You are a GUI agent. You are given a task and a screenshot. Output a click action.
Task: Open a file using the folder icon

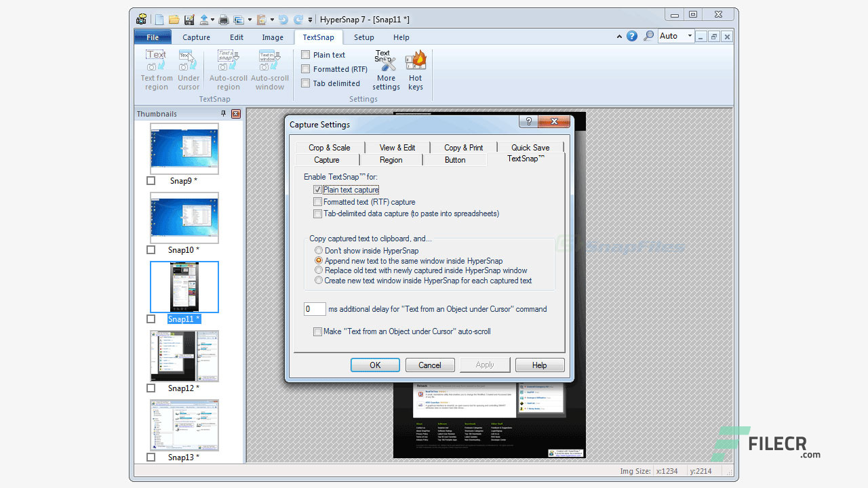coord(174,20)
